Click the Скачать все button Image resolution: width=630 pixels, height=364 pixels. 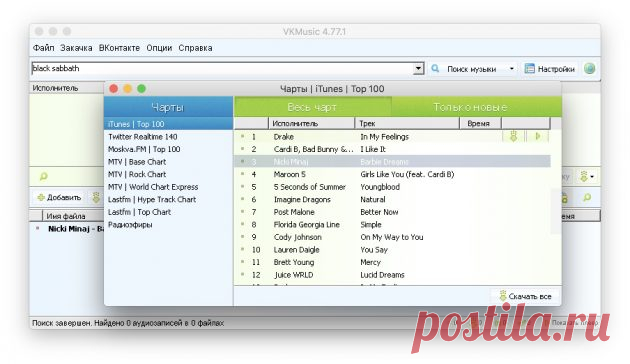click(x=525, y=296)
